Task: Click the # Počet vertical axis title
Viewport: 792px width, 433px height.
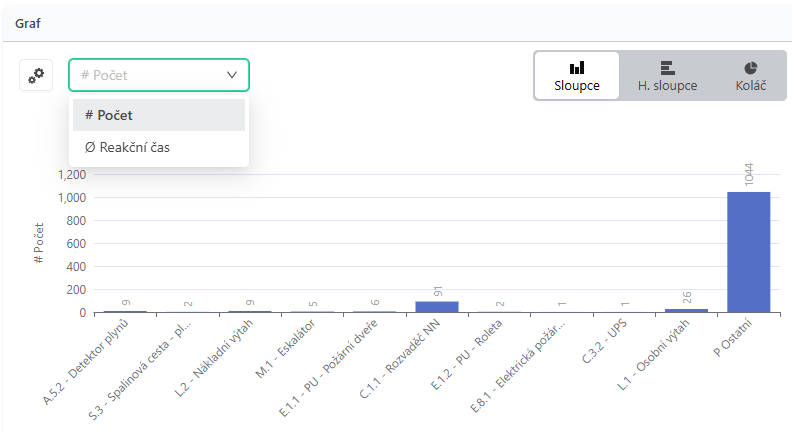Action: tap(39, 243)
